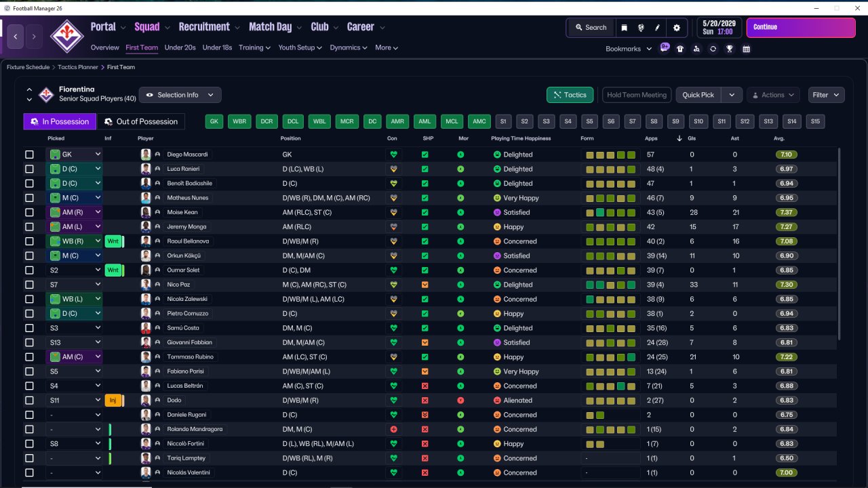Click the info icon beside Luca Ranieri

[157, 169]
